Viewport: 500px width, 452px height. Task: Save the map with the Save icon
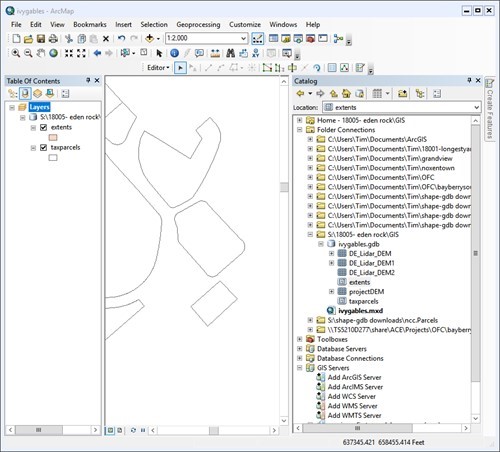[x=41, y=39]
